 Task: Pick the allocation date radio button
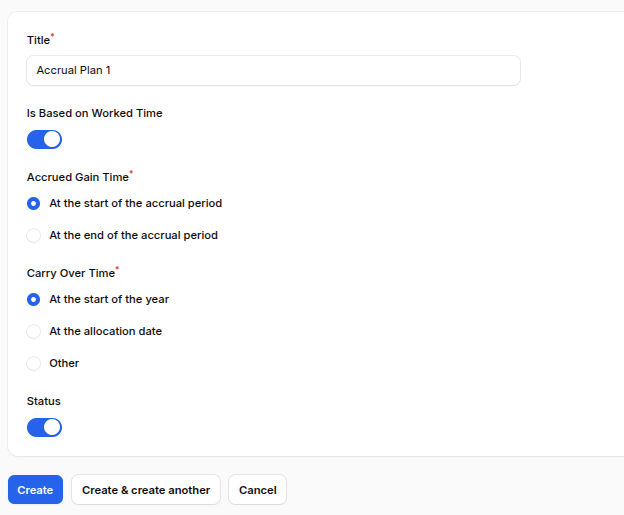pos(34,331)
